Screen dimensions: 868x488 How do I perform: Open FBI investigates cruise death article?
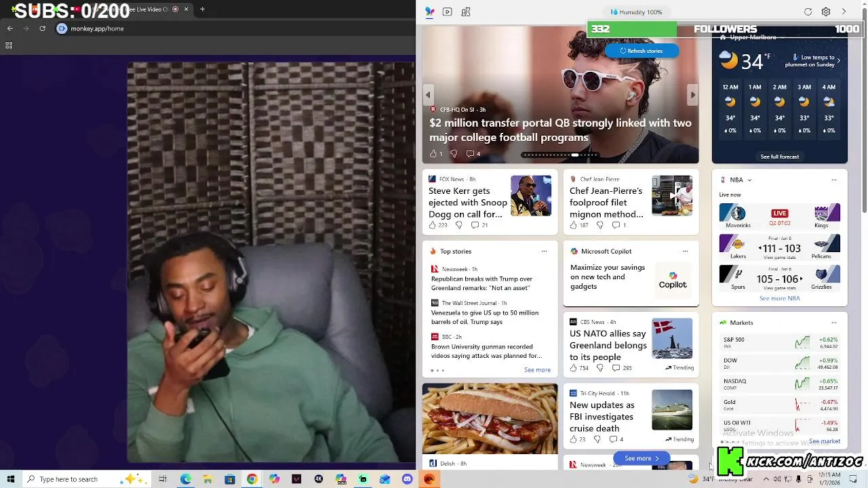click(x=602, y=417)
